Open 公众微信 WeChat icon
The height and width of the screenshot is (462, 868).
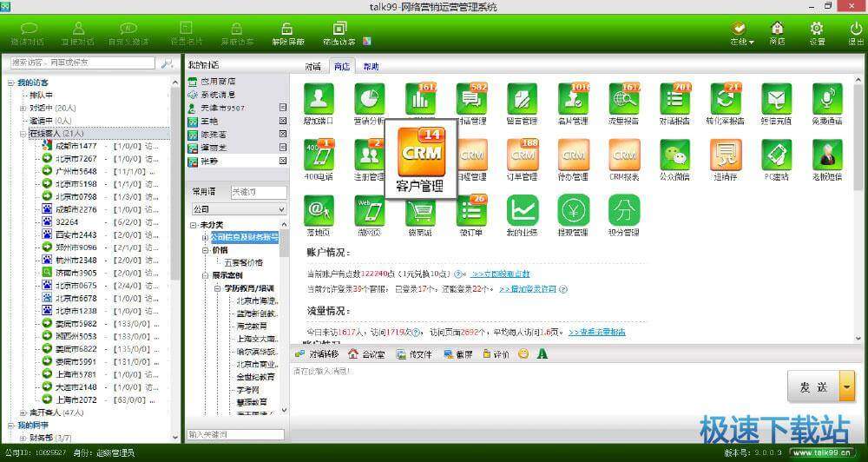(674, 155)
